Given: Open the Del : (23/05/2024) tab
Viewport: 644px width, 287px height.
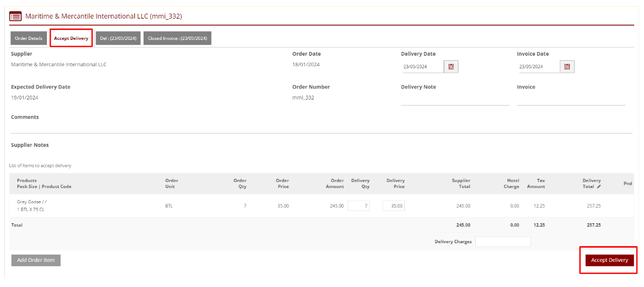Looking at the screenshot, I should pyautogui.click(x=118, y=38).
